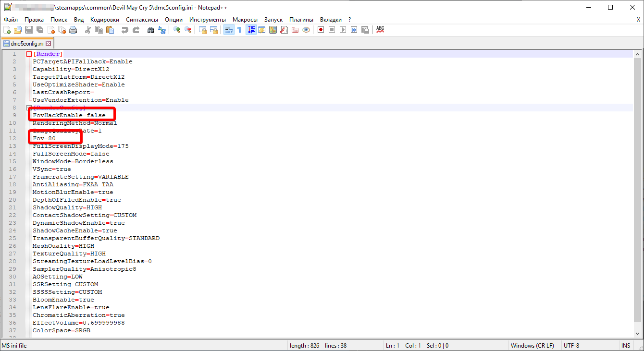Image resolution: width=644 pixels, height=351 pixels.
Task: Click the Print toolbar icon
Action: 73,30
